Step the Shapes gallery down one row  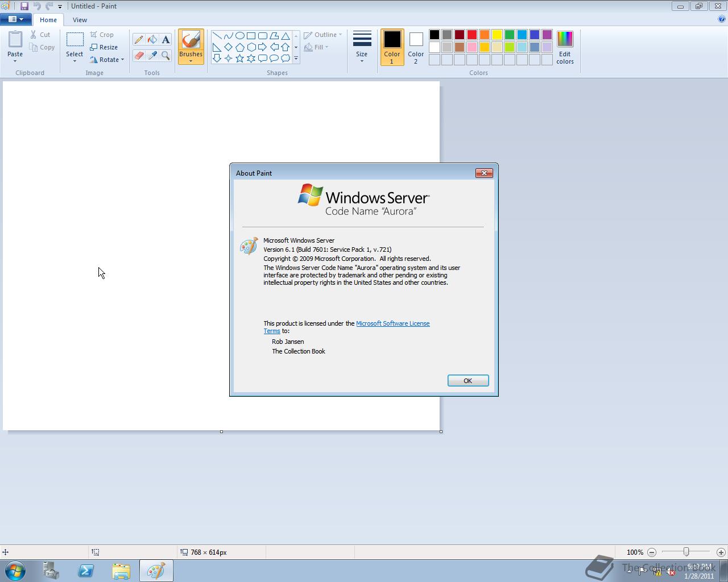296,47
